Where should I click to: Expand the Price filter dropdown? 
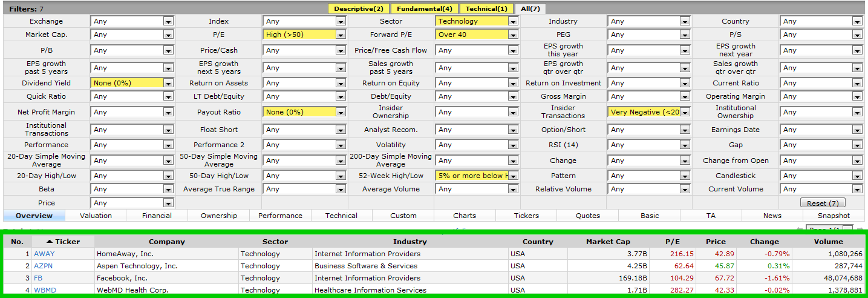click(132, 203)
